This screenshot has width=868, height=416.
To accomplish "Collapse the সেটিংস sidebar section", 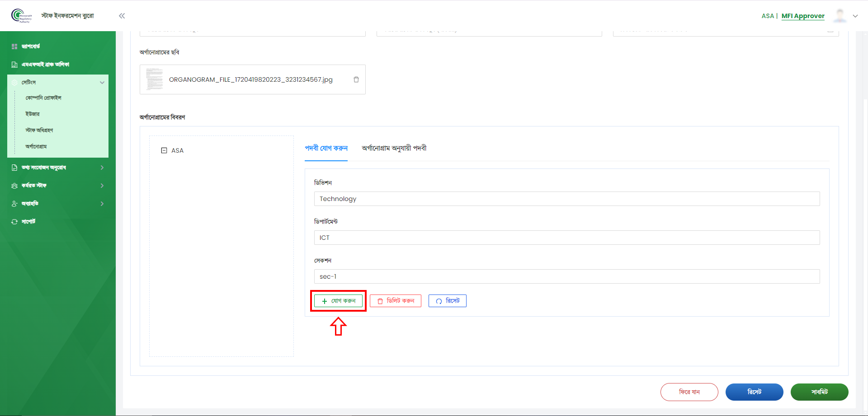I will point(58,83).
